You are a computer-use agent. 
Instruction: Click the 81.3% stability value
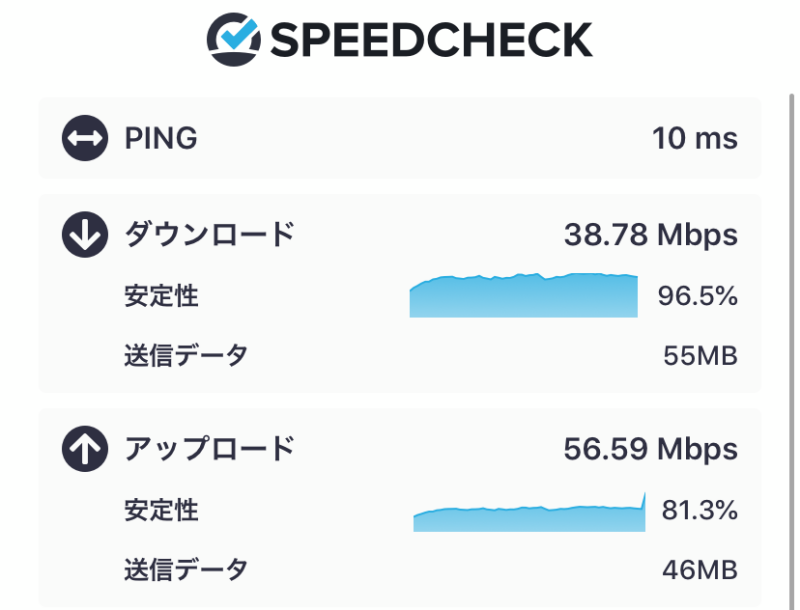[x=699, y=511]
